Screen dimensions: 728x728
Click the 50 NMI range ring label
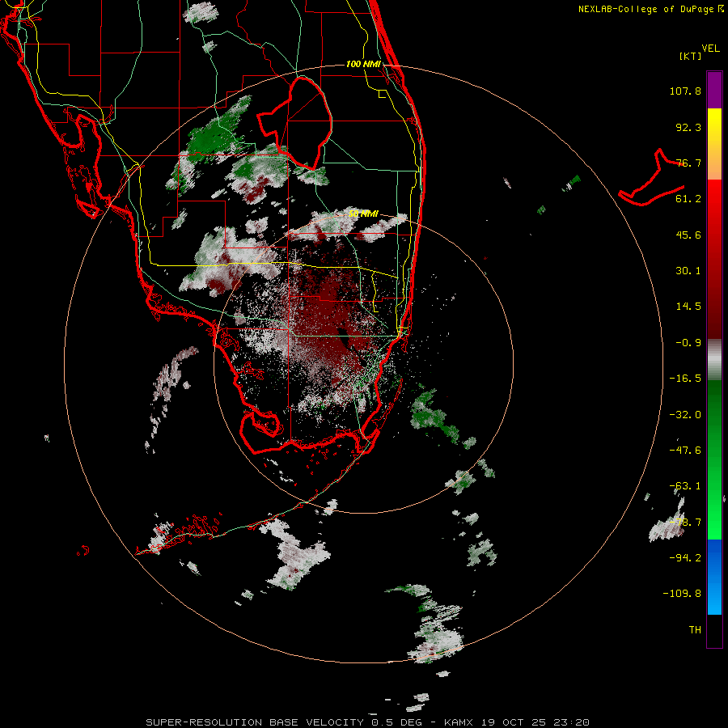point(363,214)
